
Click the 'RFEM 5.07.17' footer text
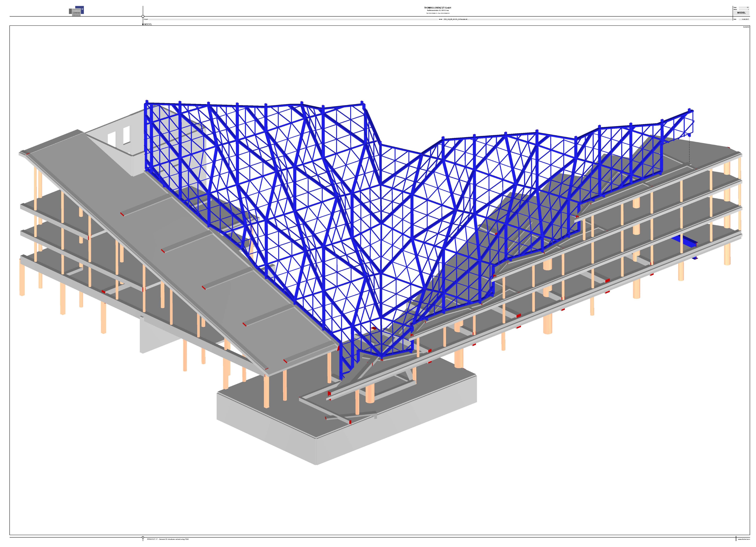(168, 539)
